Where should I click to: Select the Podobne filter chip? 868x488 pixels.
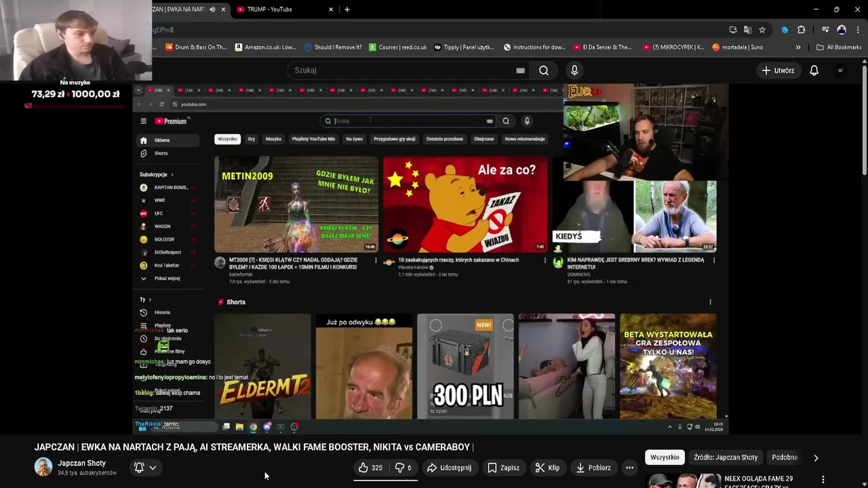(x=785, y=457)
